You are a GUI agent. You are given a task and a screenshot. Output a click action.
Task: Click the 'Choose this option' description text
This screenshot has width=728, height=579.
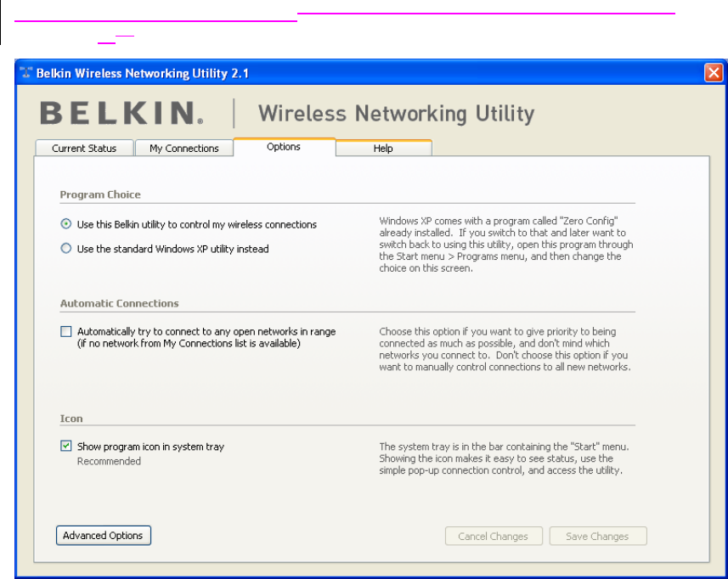tap(505, 349)
